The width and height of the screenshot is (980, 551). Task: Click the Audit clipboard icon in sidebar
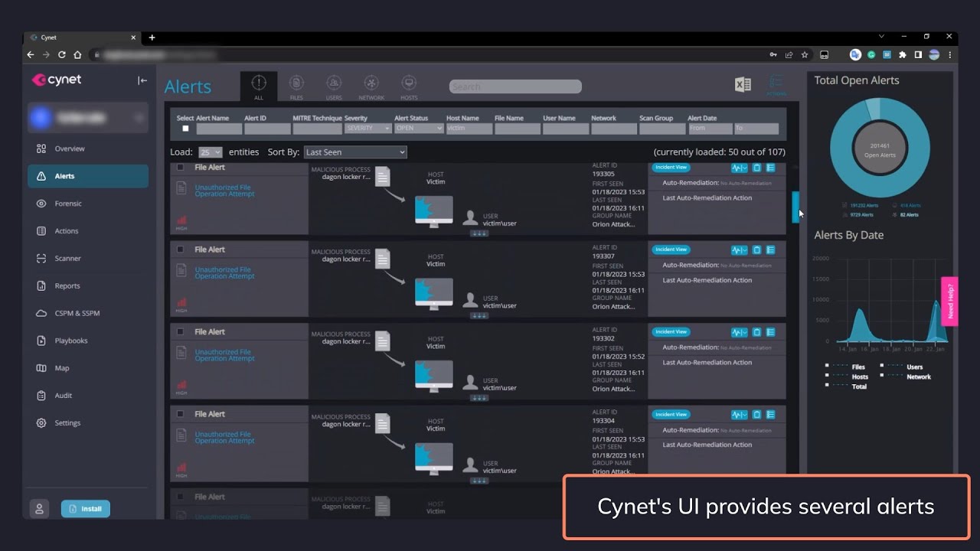[41, 396]
